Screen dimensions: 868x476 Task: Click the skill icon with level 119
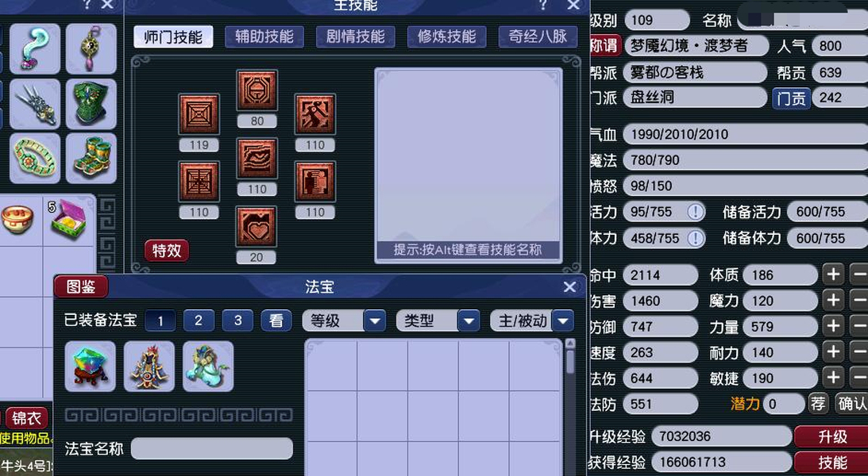click(199, 114)
